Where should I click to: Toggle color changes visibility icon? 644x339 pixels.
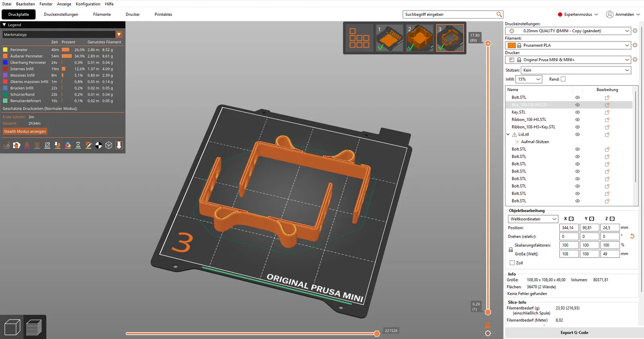coord(68,145)
